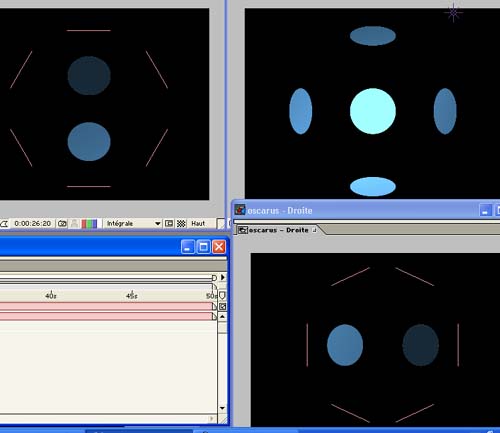Click the 0:00:26:20 current time field
This screenshot has width=500, height=433.
33,223
